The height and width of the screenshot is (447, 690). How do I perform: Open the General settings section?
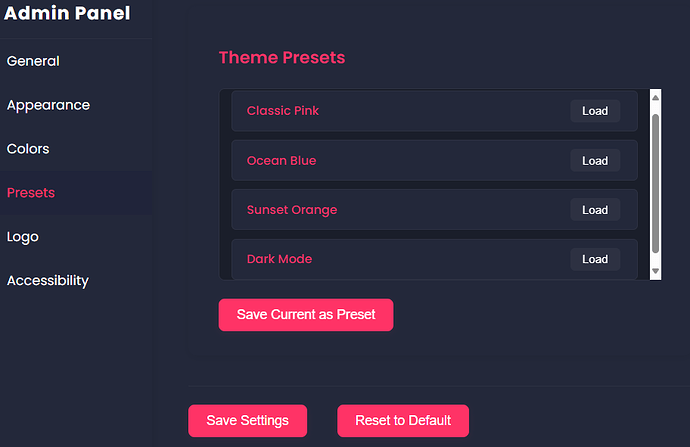pyautogui.click(x=33, y=61)
